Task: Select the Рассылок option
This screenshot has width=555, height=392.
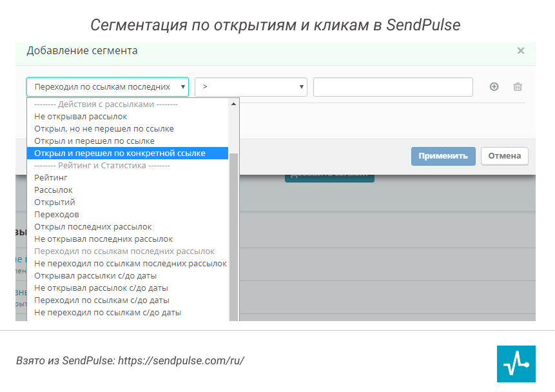Action: tap(128, 190)
